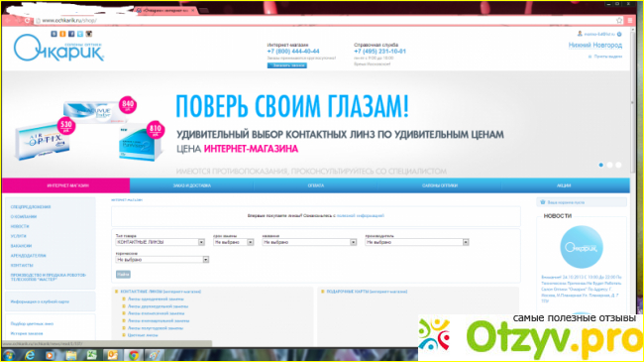Click the page vertical scrollbar
The height and width of the screenshot is (362, 644).
coord(633,185)
